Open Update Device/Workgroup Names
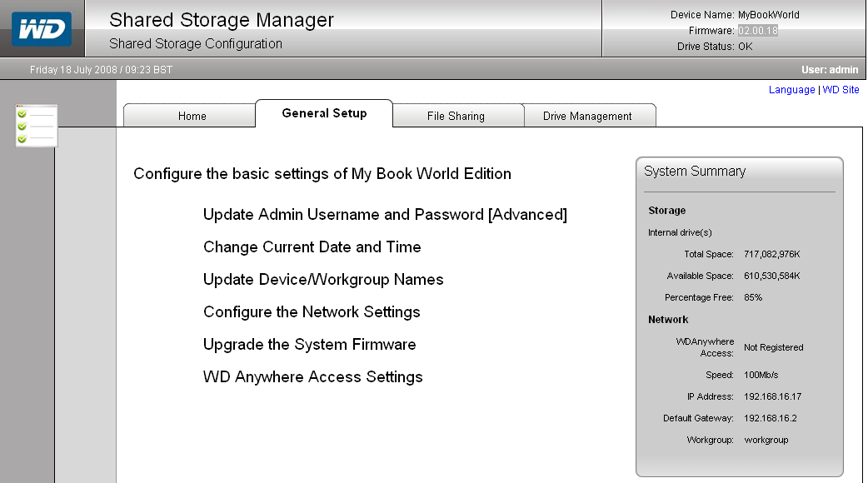Image resolution: width=868 pixels, height=483 pixels. tap(323, 280)
